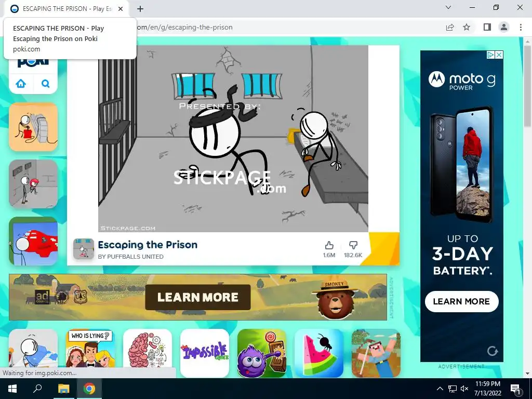Close the Escaping the Prison tab
This screenshot has height=399, width=532.
point(121,9)
